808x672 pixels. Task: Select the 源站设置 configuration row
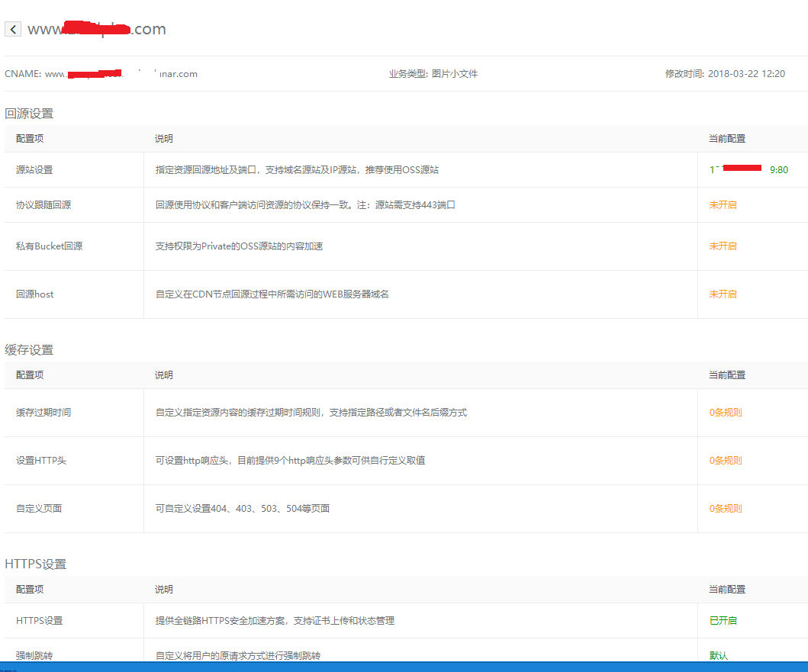click(x=34, y=170)
